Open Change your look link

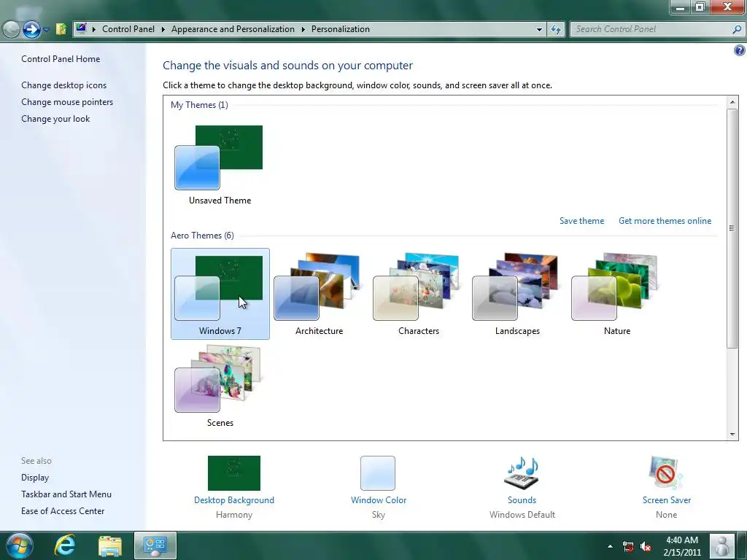[55, 119]
